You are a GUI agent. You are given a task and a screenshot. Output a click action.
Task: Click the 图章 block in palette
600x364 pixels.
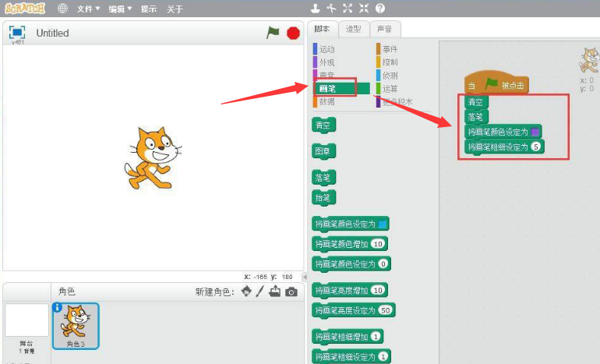(323, 150)
